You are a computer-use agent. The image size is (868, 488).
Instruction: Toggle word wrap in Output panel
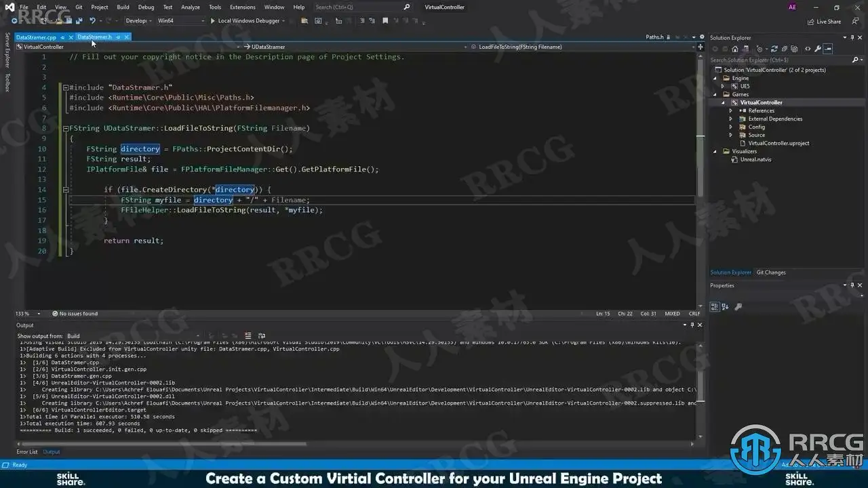click(x=262, y=335)
